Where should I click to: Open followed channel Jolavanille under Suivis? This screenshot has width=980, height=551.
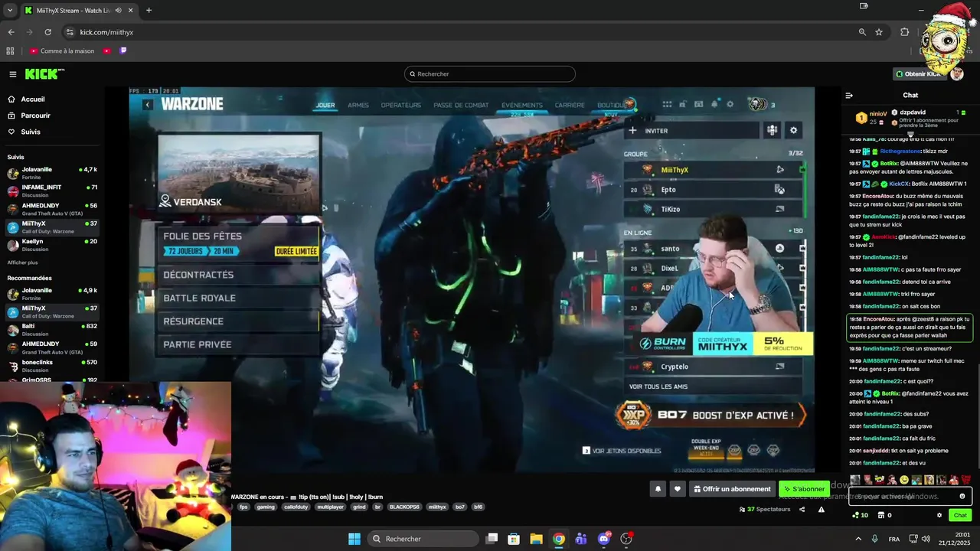click(x=52, y=173)
